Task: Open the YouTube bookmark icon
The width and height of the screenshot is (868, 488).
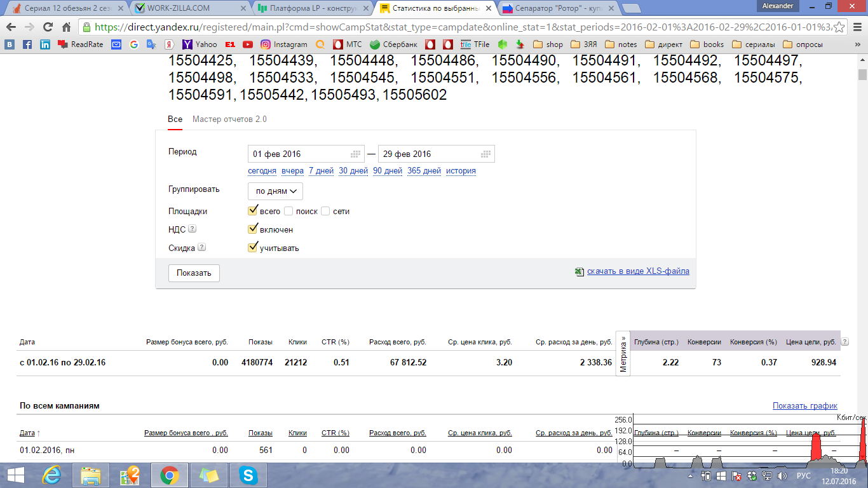Action: [247, 44]
